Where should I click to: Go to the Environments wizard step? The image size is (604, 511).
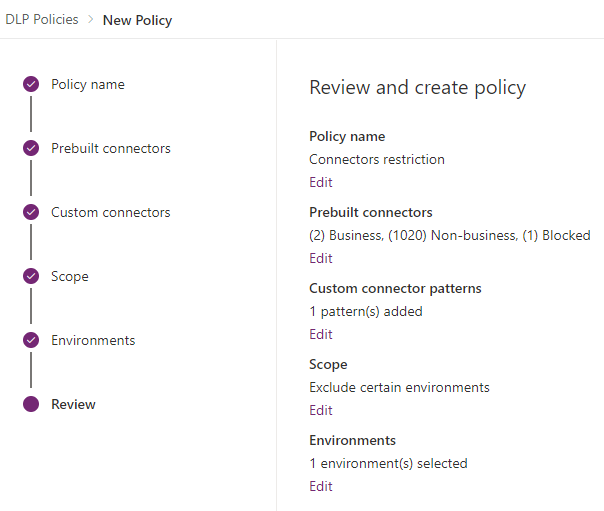coord(93,340)
